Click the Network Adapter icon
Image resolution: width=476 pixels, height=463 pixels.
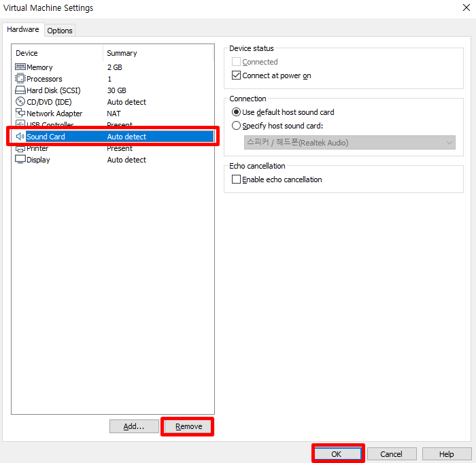click(x=20, y=113)
